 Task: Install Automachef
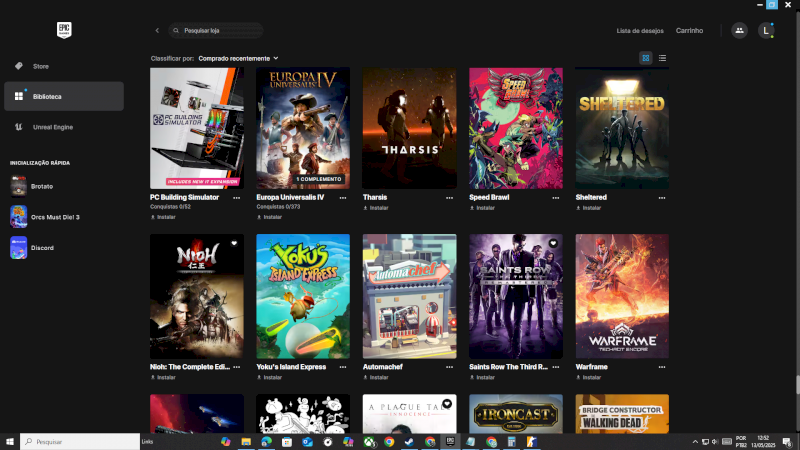point(376,378)
